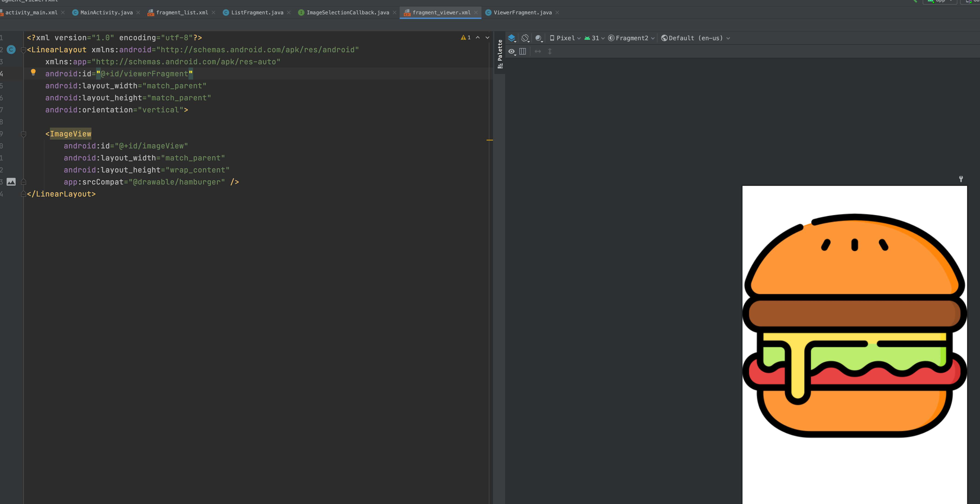Click the wrench icon above the preview
This screenshot has height=504, width=980.
(x=961, y=179)
